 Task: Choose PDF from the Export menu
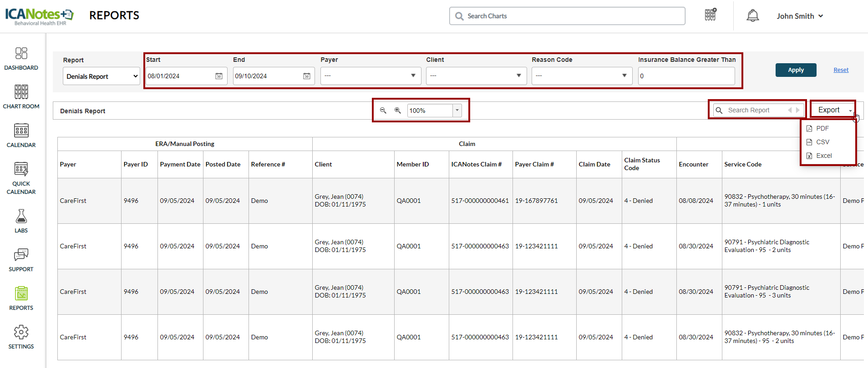822,128
